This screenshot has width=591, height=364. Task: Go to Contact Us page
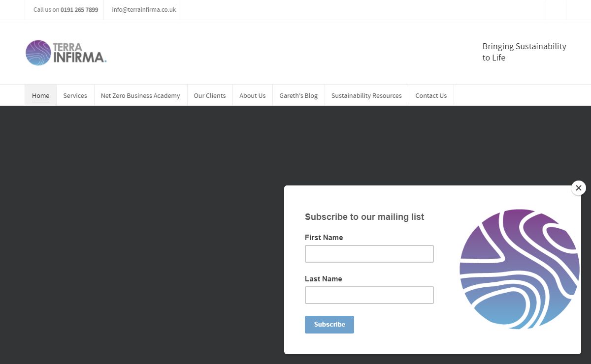coord(431,95)
